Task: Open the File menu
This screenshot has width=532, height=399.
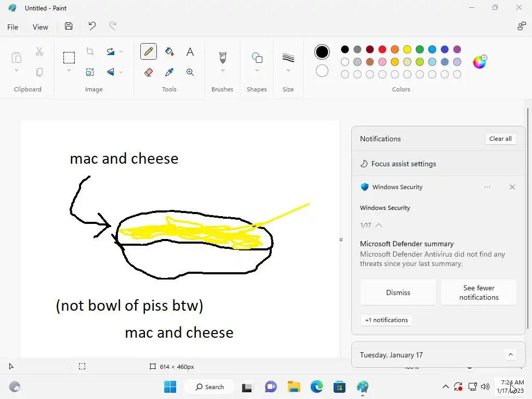Action: coord(12,27)
